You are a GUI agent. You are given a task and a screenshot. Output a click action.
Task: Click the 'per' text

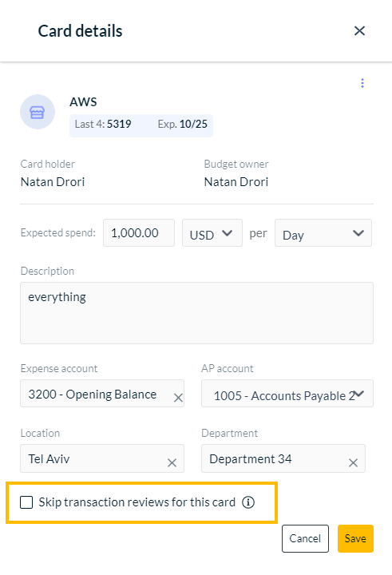(258, 233)
